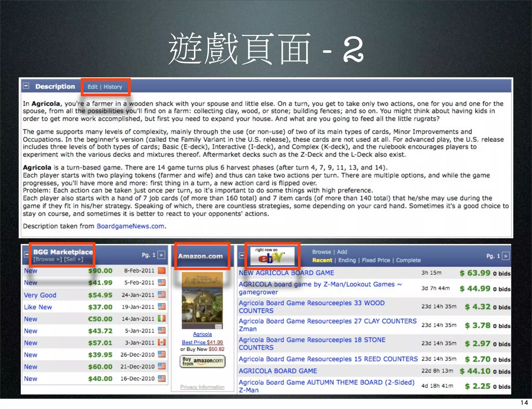Go to next BGG Marketplace page arrow

point(161,255)
